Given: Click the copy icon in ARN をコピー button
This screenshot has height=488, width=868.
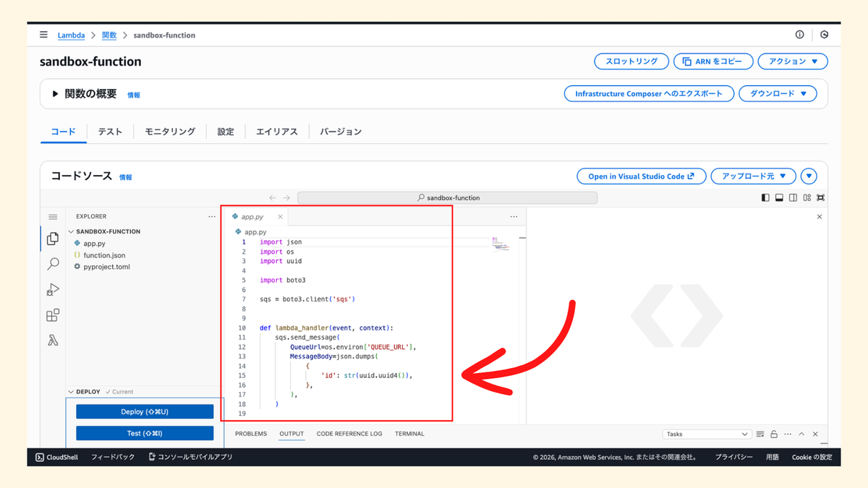Looking at the screenshot, I should click(x=687, y=61).
